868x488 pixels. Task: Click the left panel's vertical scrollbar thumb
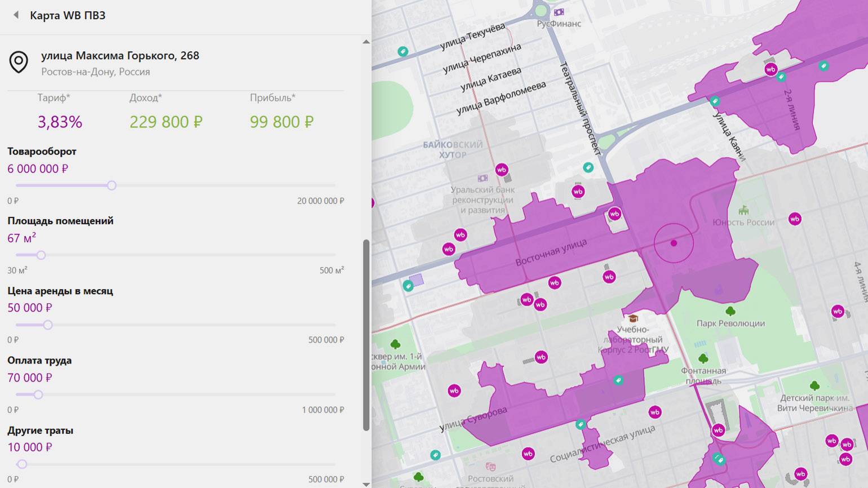(366, 335)
